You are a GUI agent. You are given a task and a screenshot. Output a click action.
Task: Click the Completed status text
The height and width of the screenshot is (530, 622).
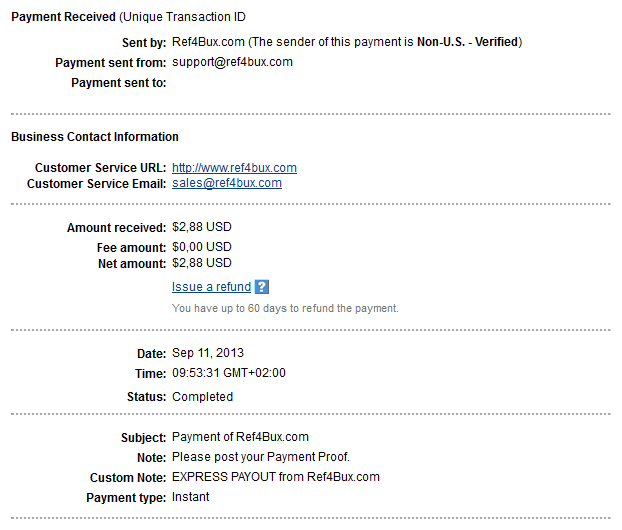202,397
